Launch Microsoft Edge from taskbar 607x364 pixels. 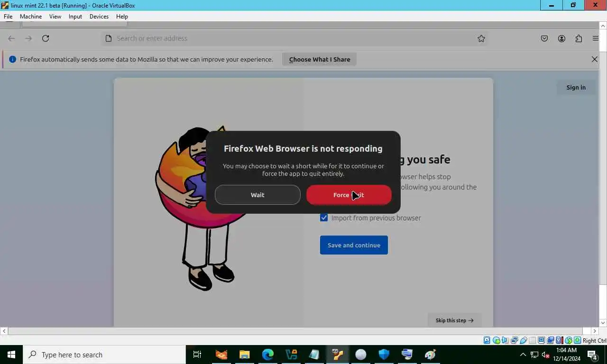tap(268, 355)
